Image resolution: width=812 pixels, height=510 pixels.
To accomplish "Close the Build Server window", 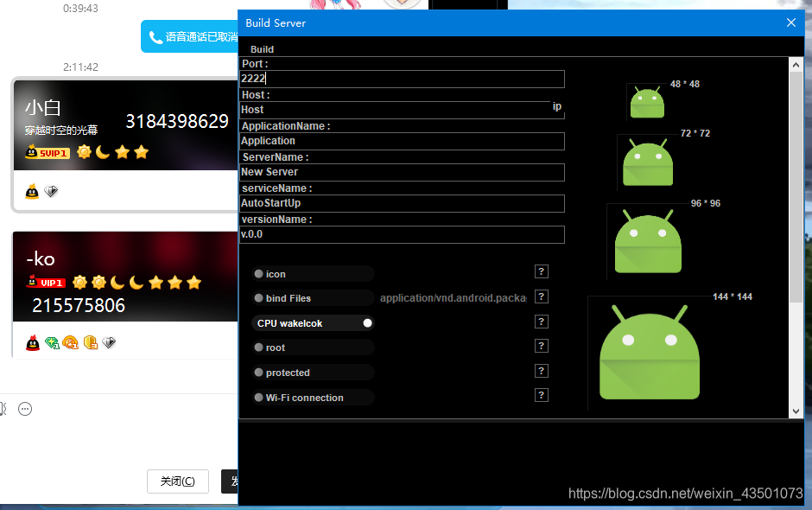I will pos(790,22).
